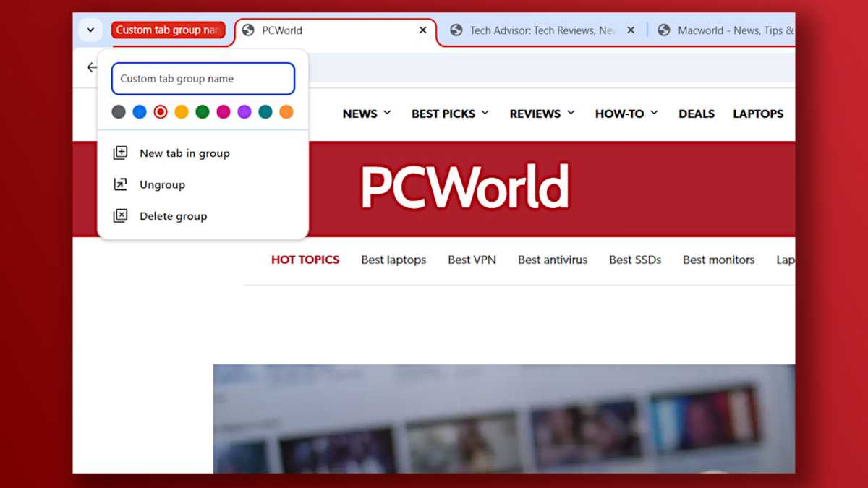Click the Custom tab group name input field

(203, 78)
